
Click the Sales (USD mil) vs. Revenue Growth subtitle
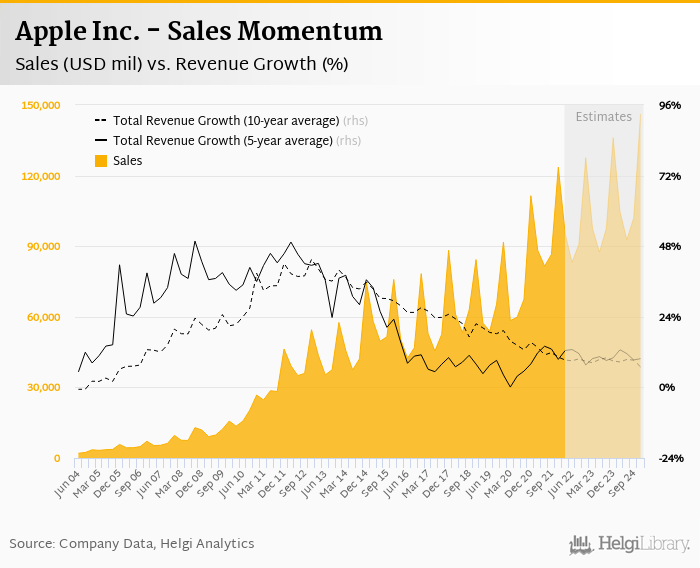click(x=182, y=64)
